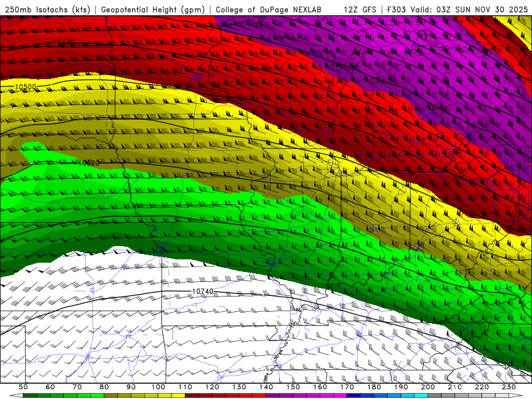Click the 10500 height contour label
Screen dimensions: 532x399
tap(25, 87)
